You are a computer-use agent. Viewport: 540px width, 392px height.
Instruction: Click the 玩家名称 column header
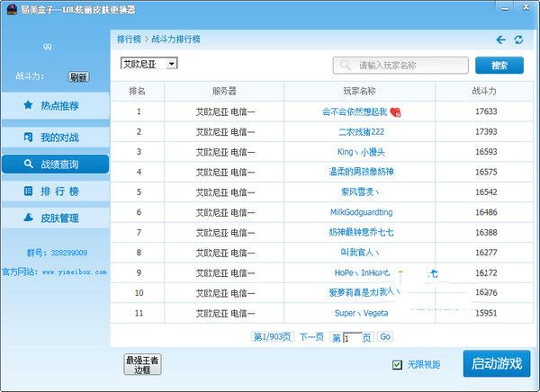point(359,91)
